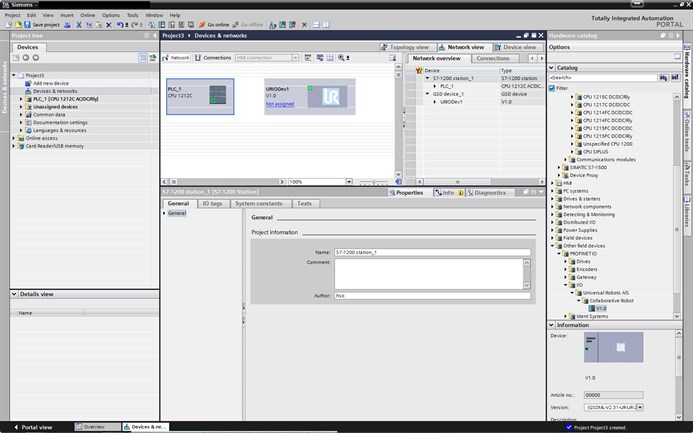This screenshot has height=433, width=693.
Task: Click the Open project folder icon
Action: 18,25
